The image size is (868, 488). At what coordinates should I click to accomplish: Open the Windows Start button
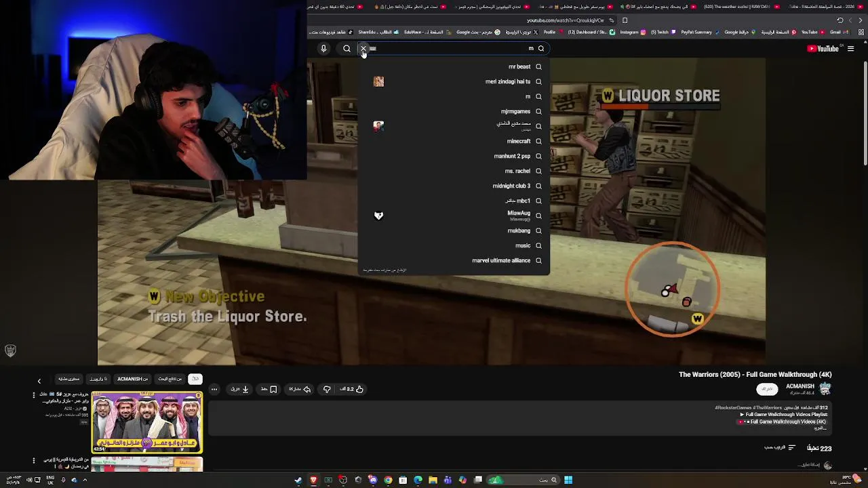click(568, 480)
